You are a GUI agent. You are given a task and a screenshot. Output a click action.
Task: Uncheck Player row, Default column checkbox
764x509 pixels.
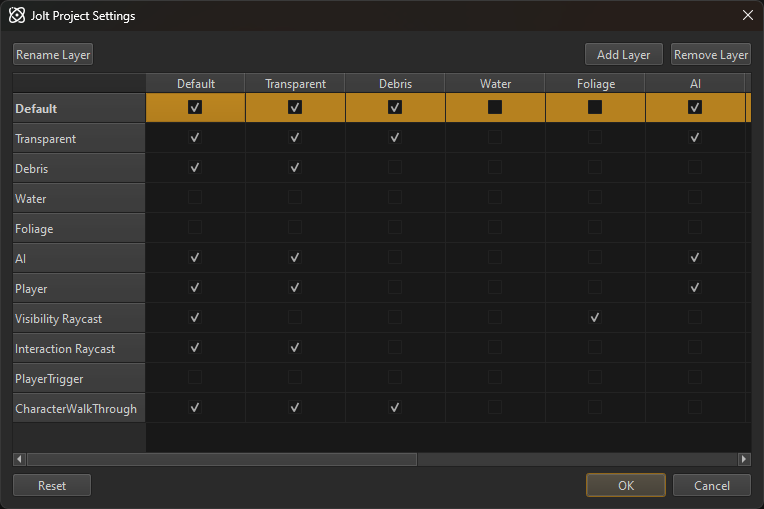pos(195,287)
